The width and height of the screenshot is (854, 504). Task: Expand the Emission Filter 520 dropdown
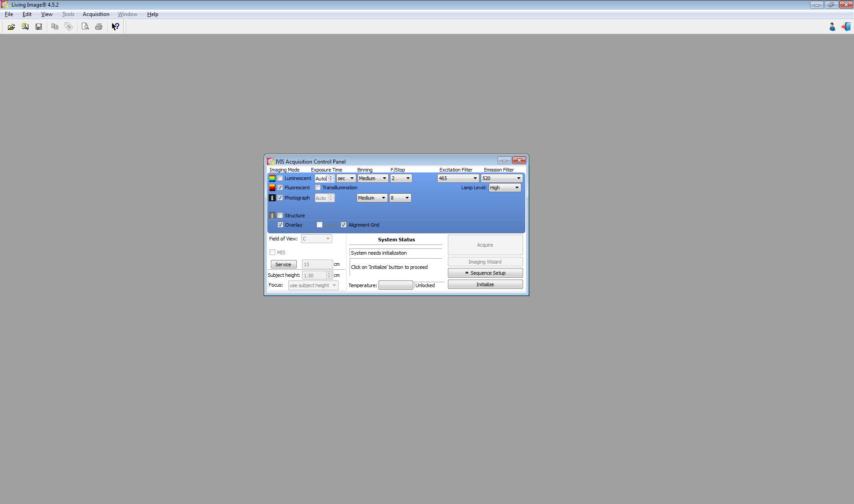501,178
